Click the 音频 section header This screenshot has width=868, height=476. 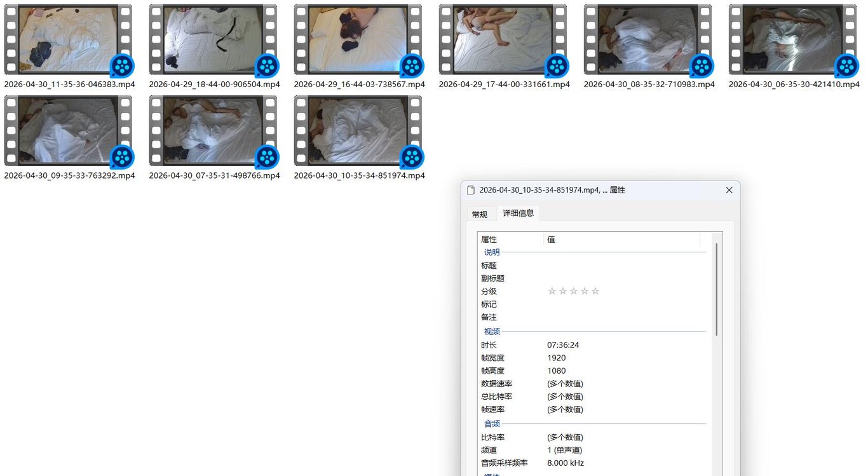pyautogui.click(x=492, y=423)
